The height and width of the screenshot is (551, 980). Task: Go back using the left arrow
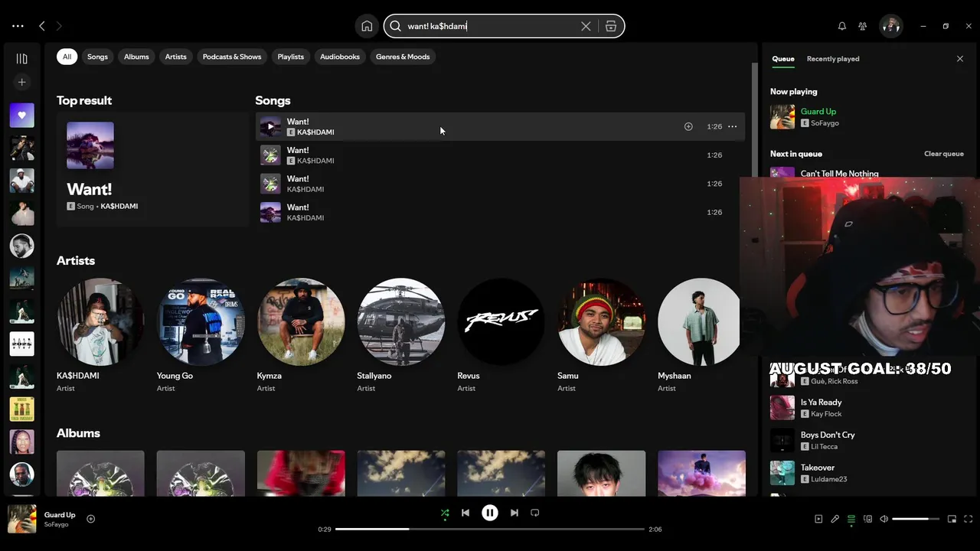tap(42, 26)
